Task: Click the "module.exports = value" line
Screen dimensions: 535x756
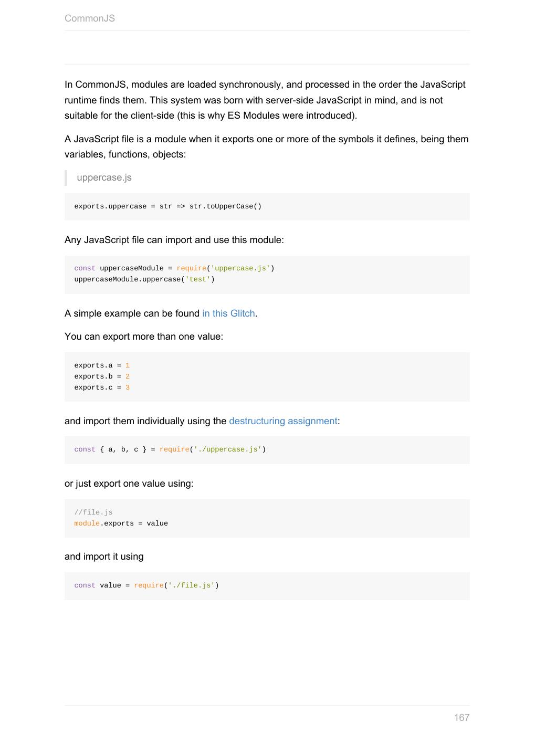Action: coord(121,523)
